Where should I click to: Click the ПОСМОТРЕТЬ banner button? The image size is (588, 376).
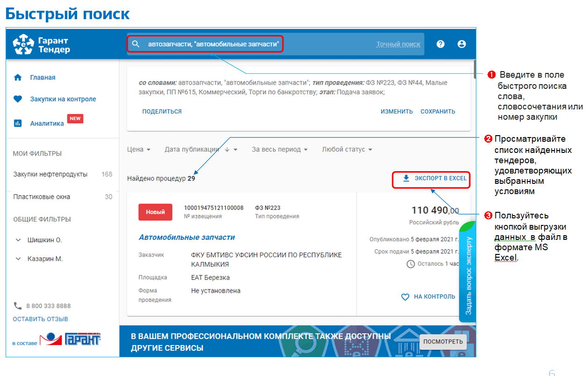coord(443,341)
